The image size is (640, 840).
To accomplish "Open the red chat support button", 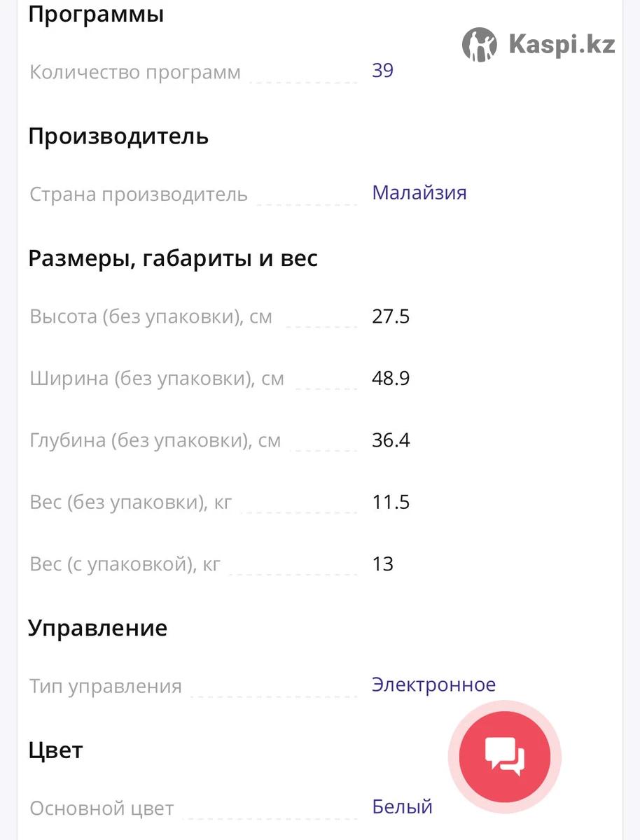I will tap(505, 756).
